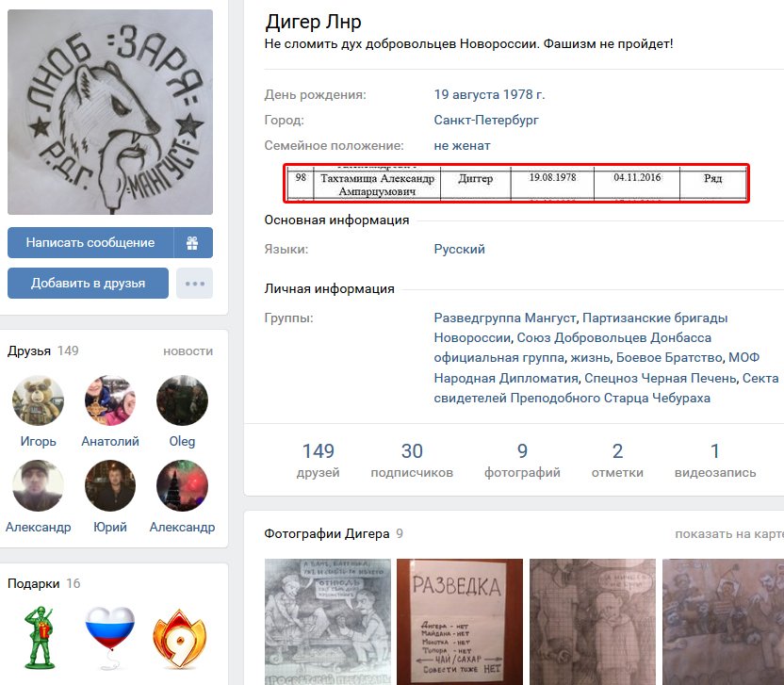
Task: Open friend Юрий's avatar
Action: click(x=110, y=485)
